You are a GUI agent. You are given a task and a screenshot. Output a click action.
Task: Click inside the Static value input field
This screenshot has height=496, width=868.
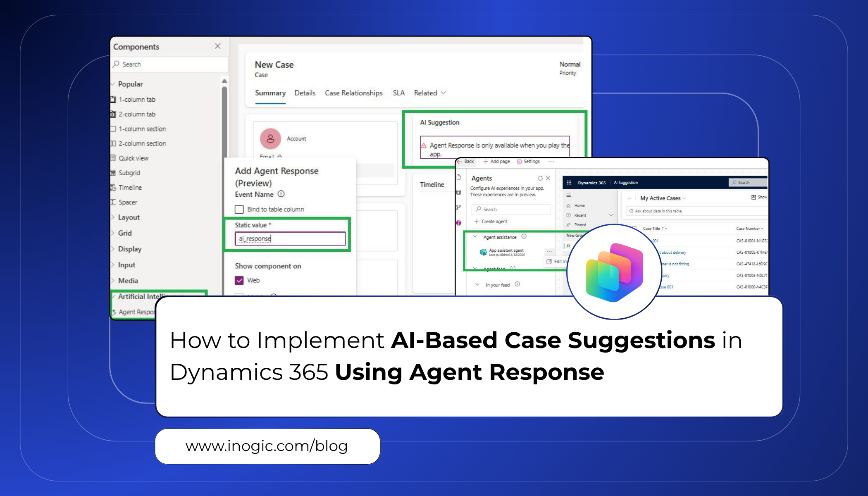click(x=289, y=238)
